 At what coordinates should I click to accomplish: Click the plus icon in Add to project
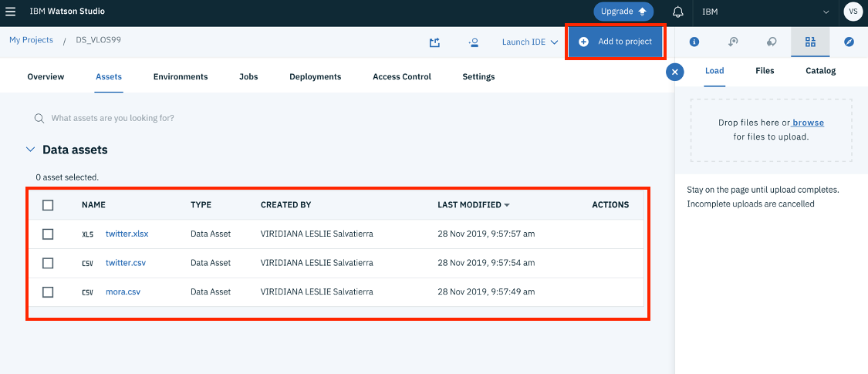click(583, 42)
